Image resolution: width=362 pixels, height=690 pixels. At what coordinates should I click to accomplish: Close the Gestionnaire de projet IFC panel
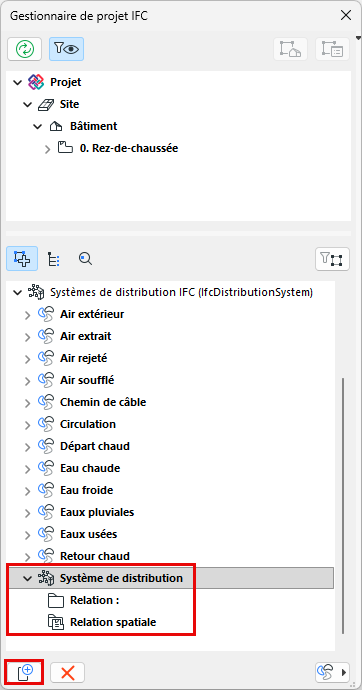[x=346, y=15]
